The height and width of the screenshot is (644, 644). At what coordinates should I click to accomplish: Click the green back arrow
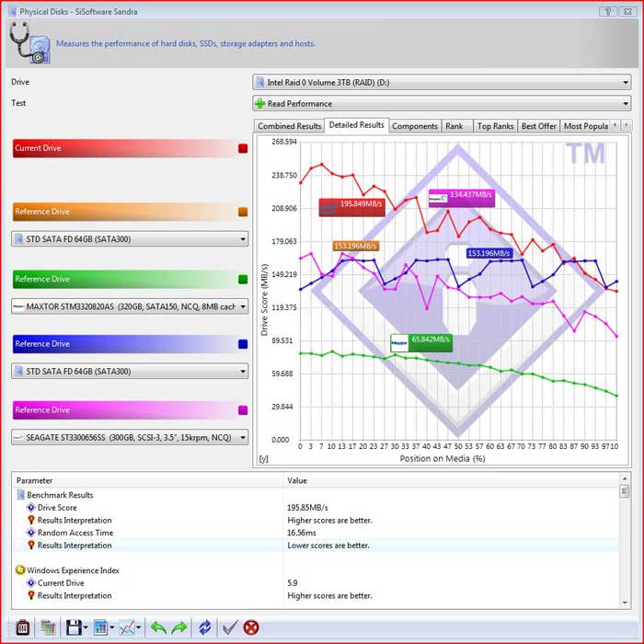pyautogui.click(x=158, y=627)
